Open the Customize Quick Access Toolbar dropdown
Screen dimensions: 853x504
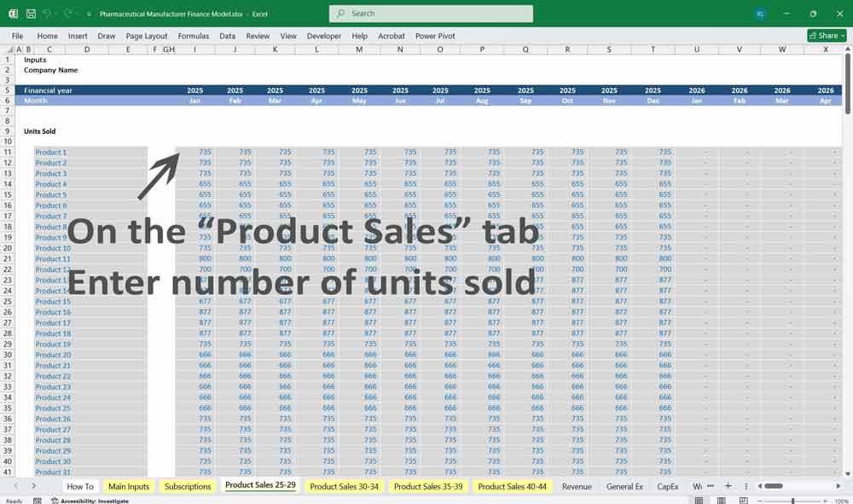(x=89, y=14)
